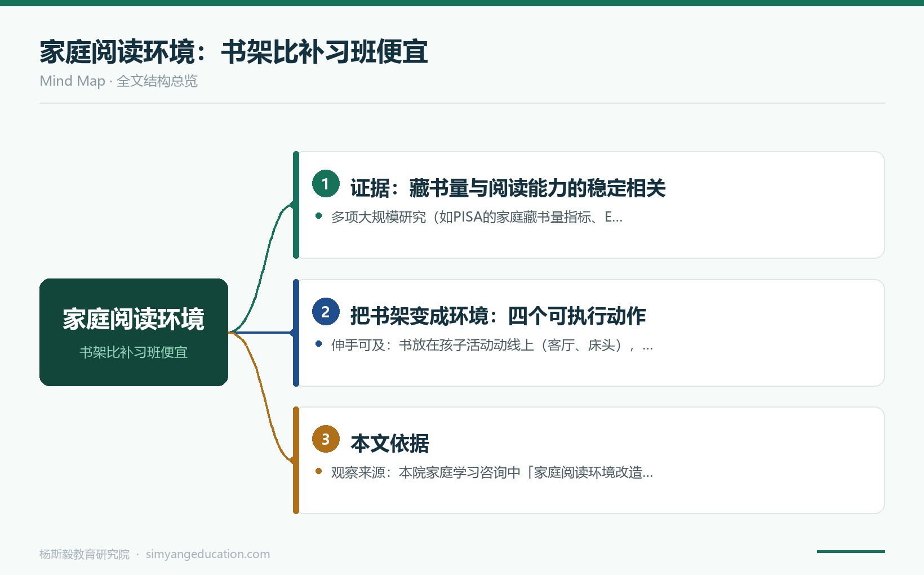
Task: Click the green number 1 circle badge
Action: pos(326,184)
